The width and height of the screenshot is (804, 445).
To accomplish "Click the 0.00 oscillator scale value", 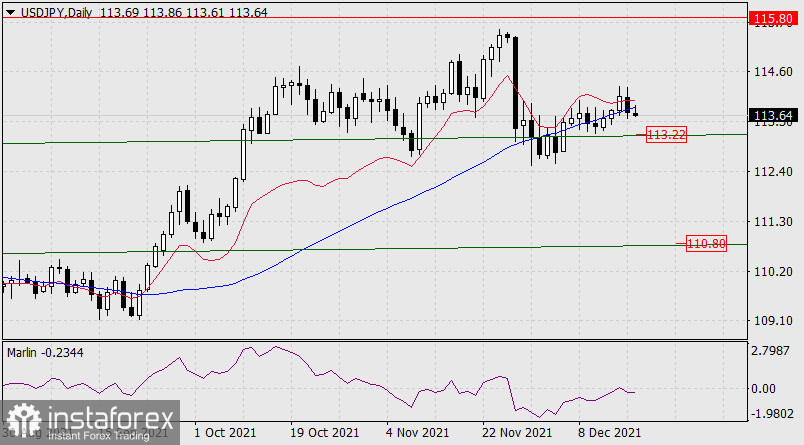I will 763,389.
